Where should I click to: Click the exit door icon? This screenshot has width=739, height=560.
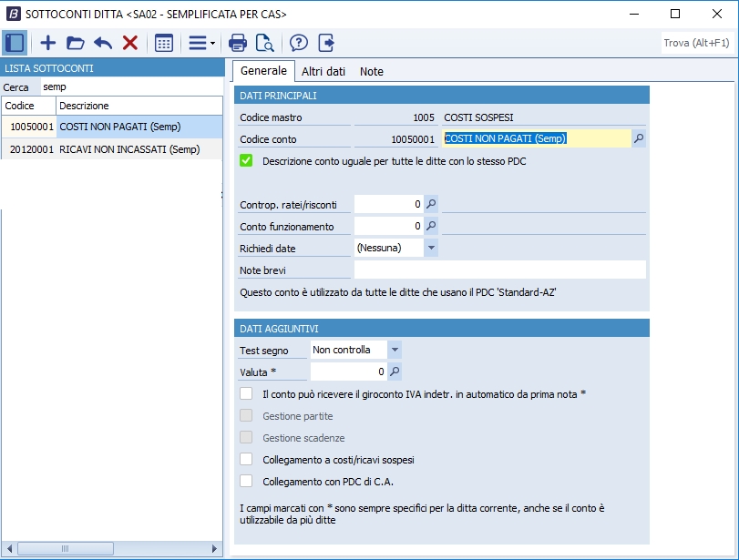(326, 43)
